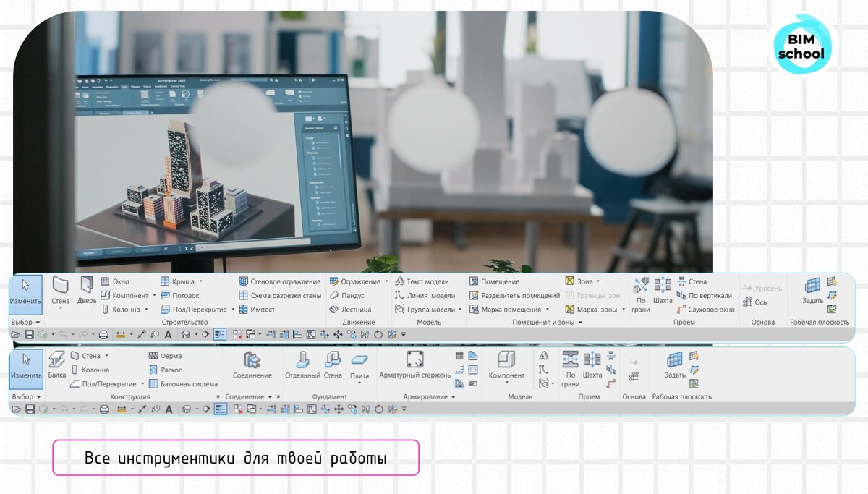This screenshot has height=494, width=868.
Task: Click the Строительство panel title
Action: point(184,322)
